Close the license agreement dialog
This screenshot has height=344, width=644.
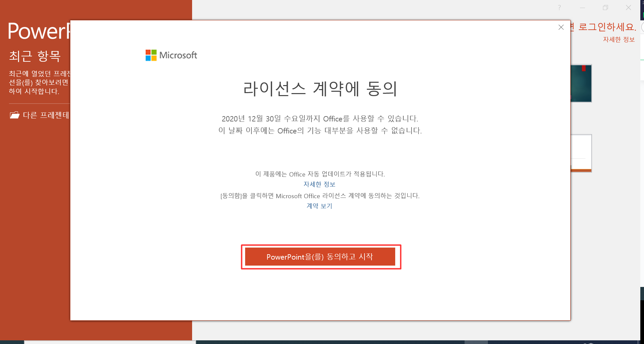click(x=561, y=27)
